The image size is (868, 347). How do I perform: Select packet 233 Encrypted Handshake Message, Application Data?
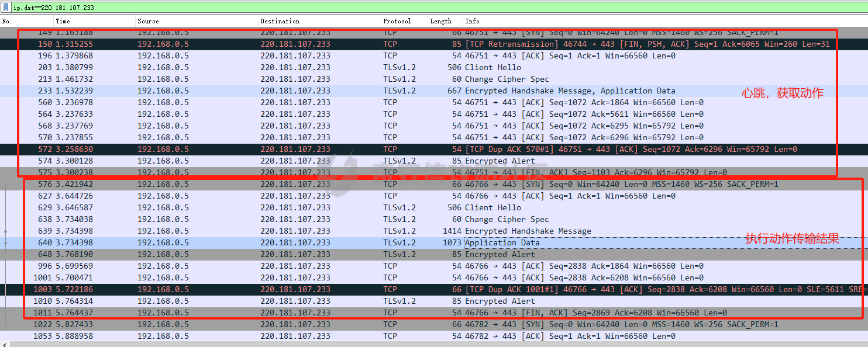(x=434, y=91)
